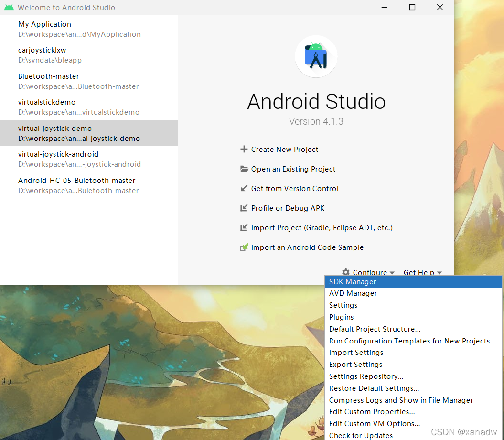Select Check for Updates
504x440 pixels.
pyautogui.click(x=413, y=435)
